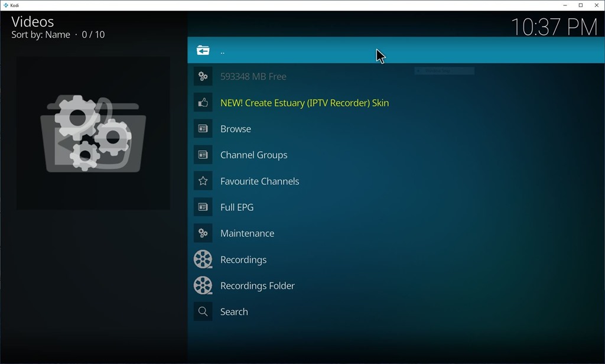The image size is (605, 364).
Task: Select the Full EPG label
Action: (237, 207)
